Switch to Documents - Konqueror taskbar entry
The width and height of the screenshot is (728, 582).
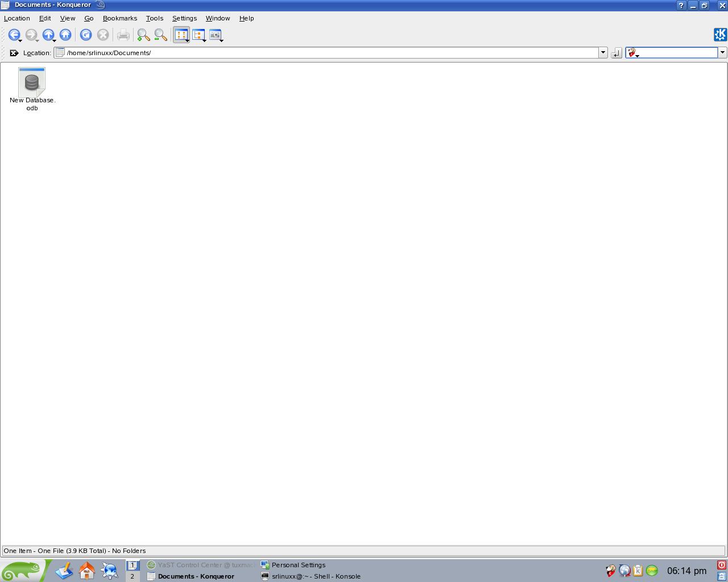[200, 576]
